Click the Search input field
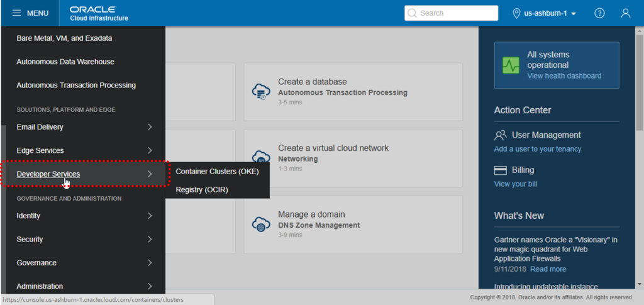The image size is (644, 305). (x=451, y=13)
